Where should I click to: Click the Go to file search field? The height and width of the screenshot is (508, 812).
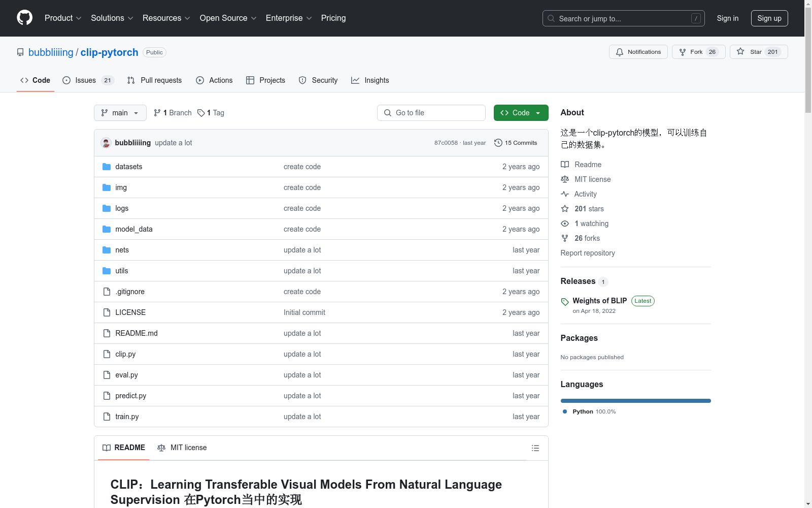[x=431, y=113]
